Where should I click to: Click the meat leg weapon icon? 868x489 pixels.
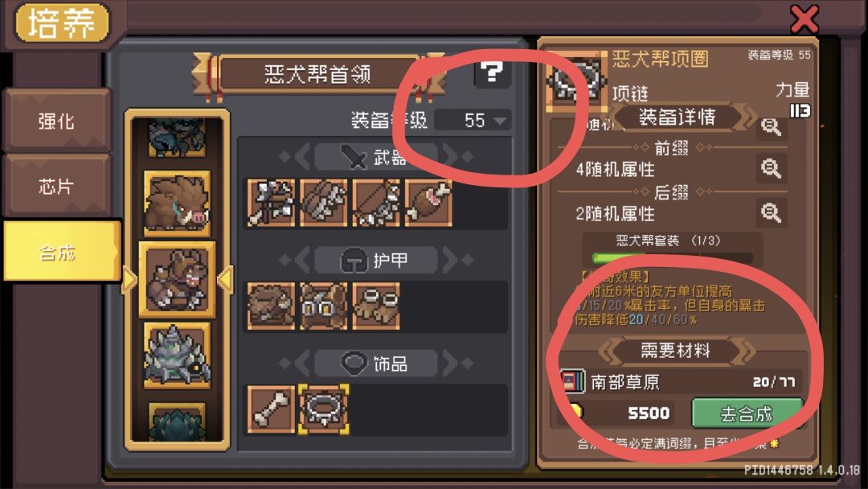click(x=428, y=203)
